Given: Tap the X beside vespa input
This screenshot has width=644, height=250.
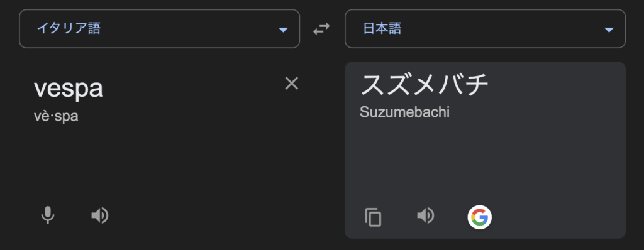Looking at the screenshot, I should tap(292, 84).
